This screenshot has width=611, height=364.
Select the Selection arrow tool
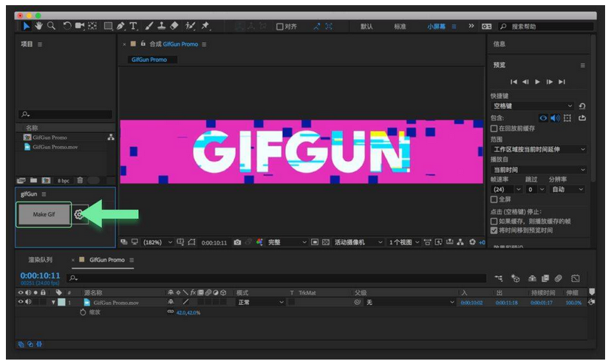click(x=26, y=26)
